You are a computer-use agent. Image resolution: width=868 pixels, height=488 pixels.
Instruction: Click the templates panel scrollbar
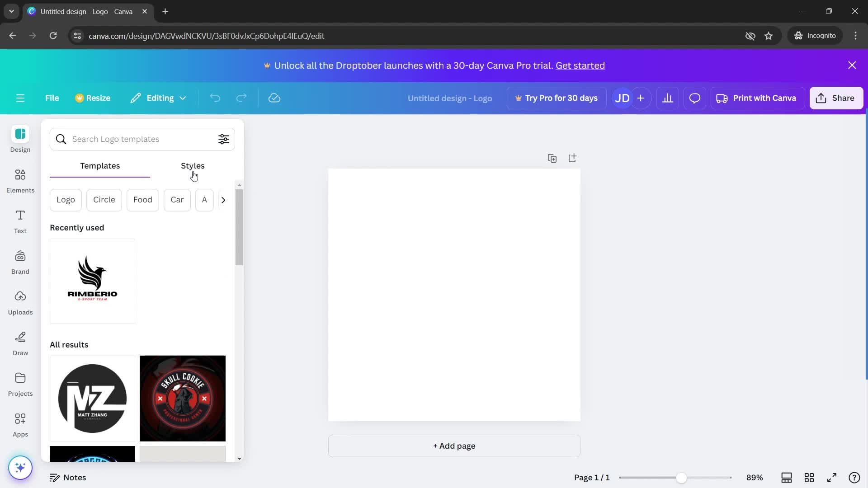tap(239, 227)
